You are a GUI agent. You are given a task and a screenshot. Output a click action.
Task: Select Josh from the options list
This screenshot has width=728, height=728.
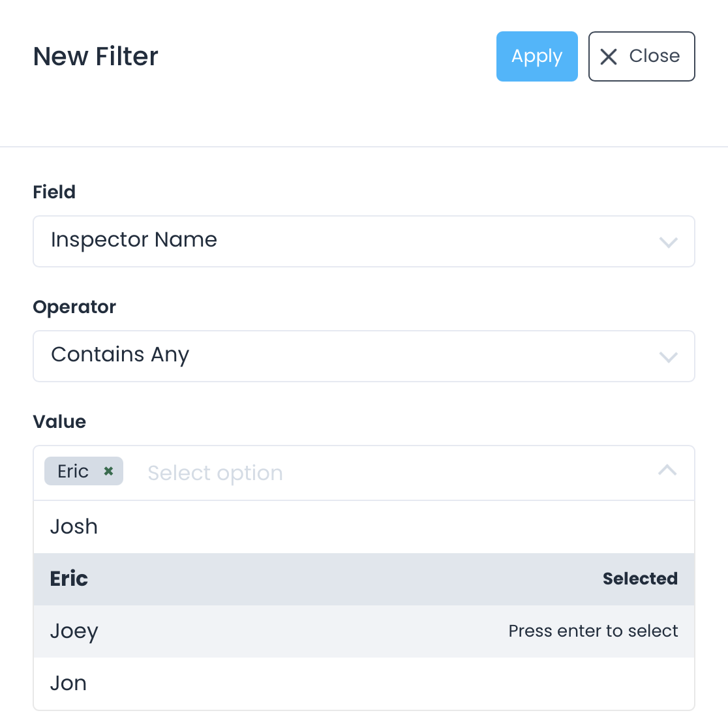coord(74,527)
